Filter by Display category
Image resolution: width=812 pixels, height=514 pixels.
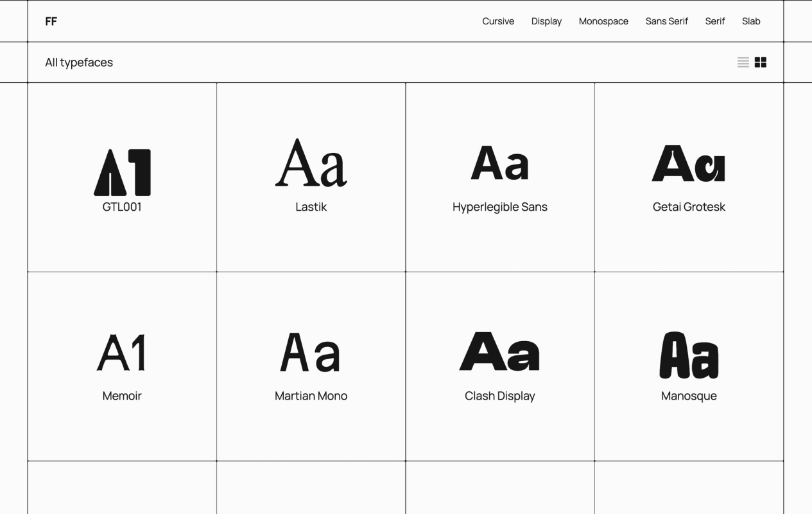click(546, 21)
